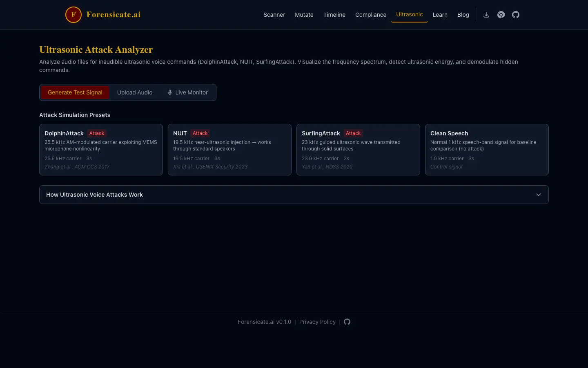Click the Forensicate.ai brand name text
This screenshot has width=588, height=368.
tap(114, 15)
